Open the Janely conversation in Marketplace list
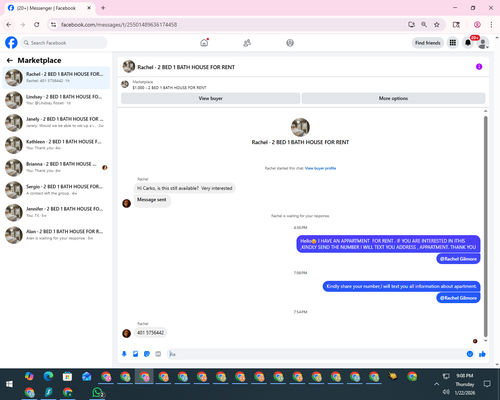Viewport: 500px width, 400px height. [x=56, y=122]
